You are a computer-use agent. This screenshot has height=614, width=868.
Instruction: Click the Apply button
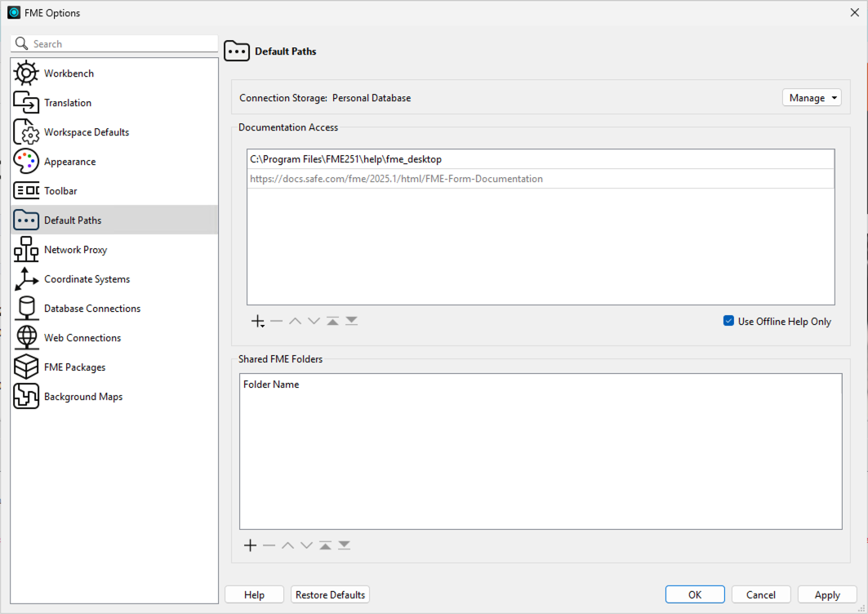tap(827, 594)
